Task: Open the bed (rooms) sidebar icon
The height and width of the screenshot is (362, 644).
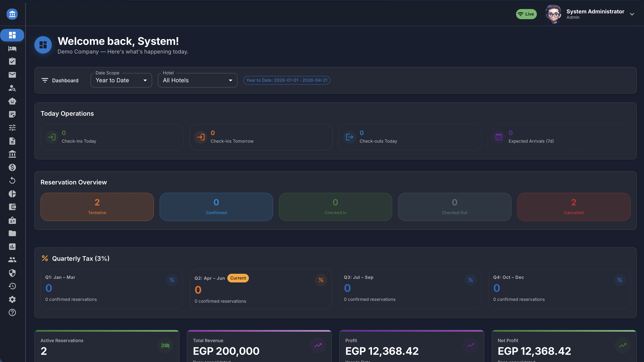Action: [12, 48]
